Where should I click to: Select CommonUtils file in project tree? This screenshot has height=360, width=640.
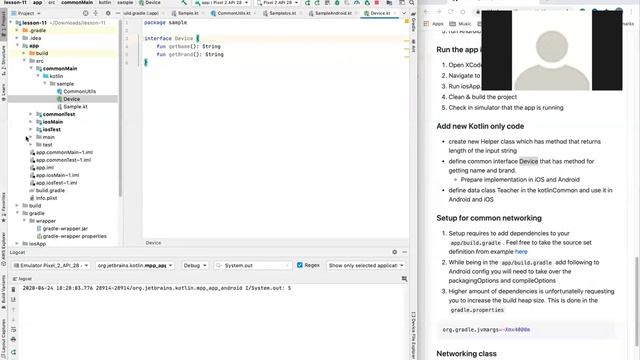coord(76,91)
